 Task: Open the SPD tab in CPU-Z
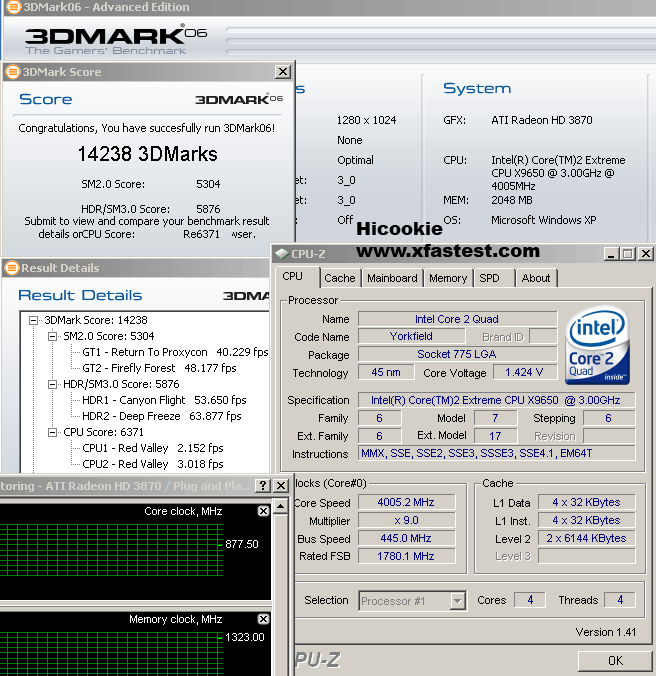(489, 278)
